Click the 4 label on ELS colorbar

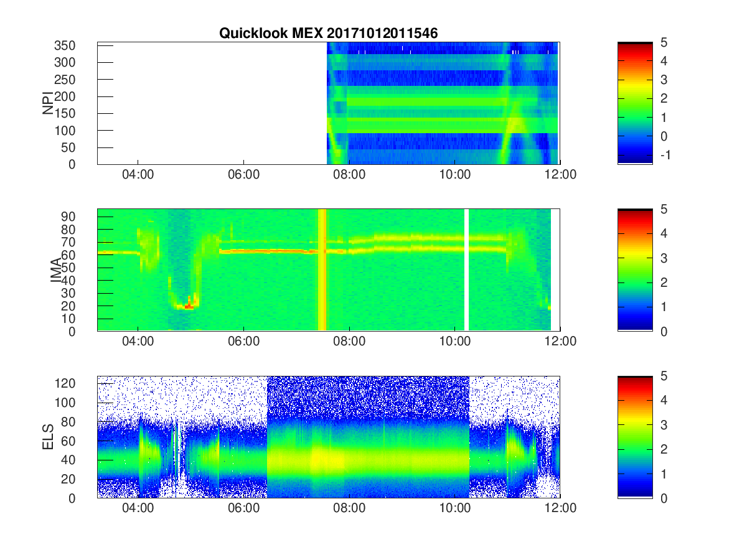[664, 400]
